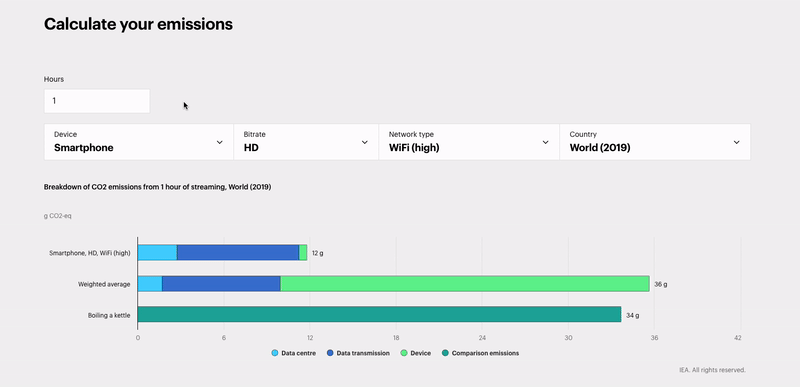Screen dimensions: 800x387
Task: Open Network type dropdown showing WiFi (high)
Action: click(469, 142)
